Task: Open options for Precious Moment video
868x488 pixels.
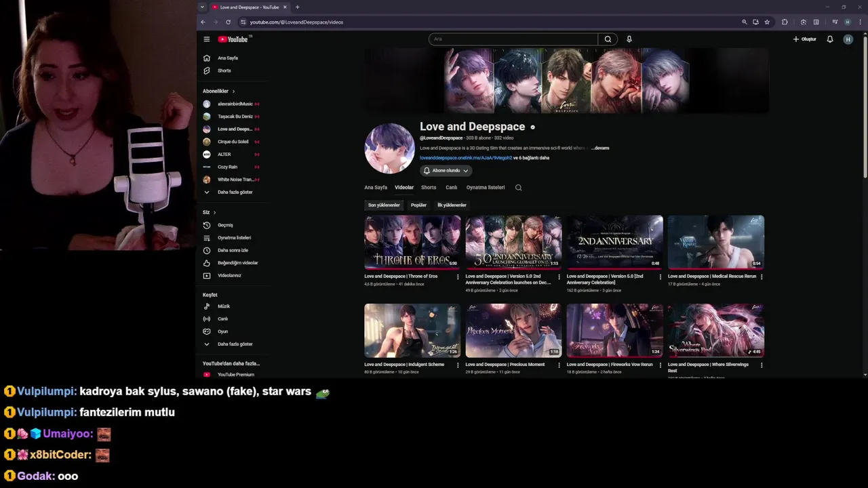Action: (559, 365)
